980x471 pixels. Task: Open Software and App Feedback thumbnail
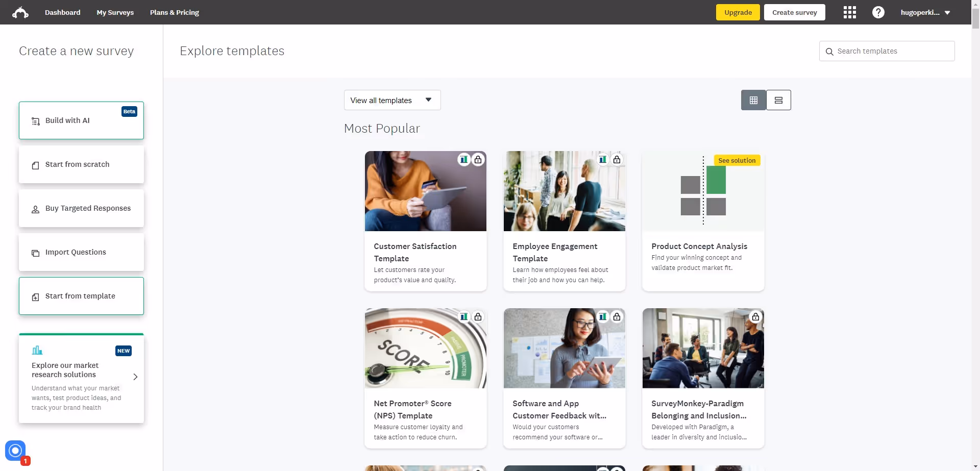point(565,348)
